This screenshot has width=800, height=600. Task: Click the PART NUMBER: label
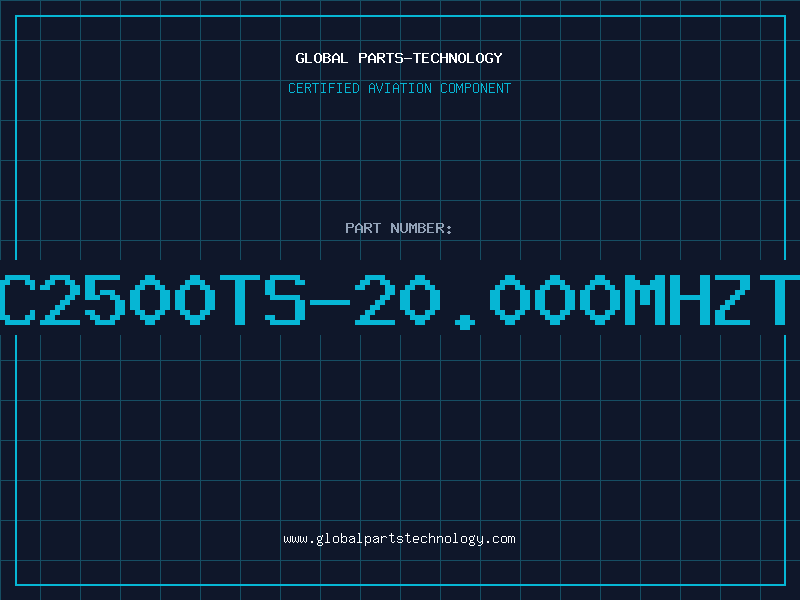coord(398,228)
